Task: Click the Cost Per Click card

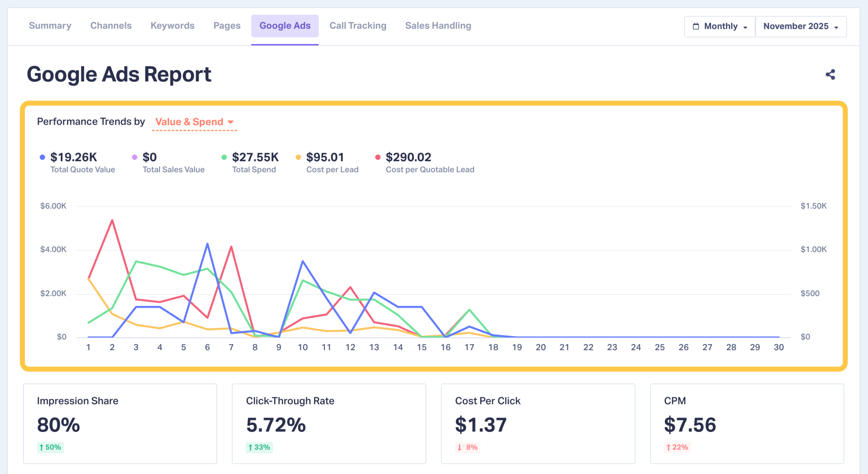Action: coord(537,424)
